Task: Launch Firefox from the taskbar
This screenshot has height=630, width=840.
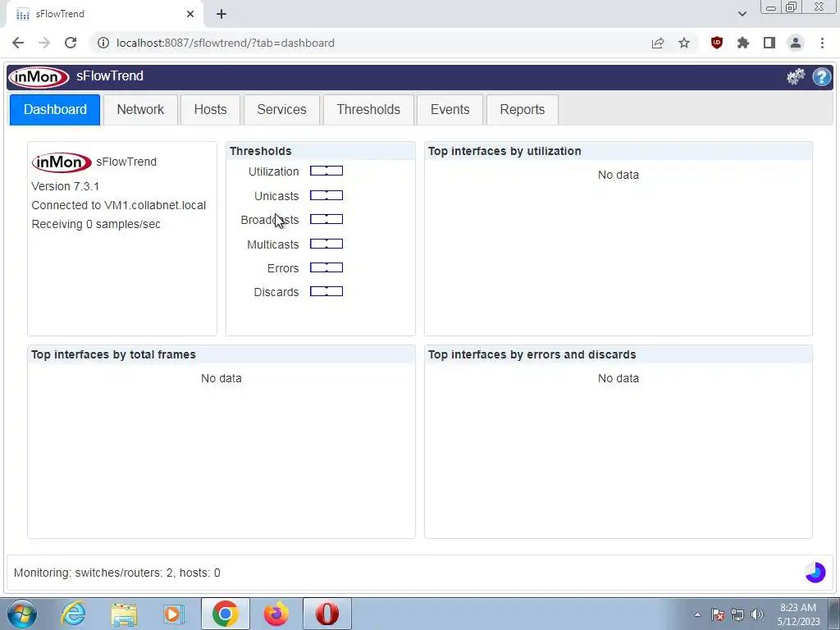Action: 276,614
